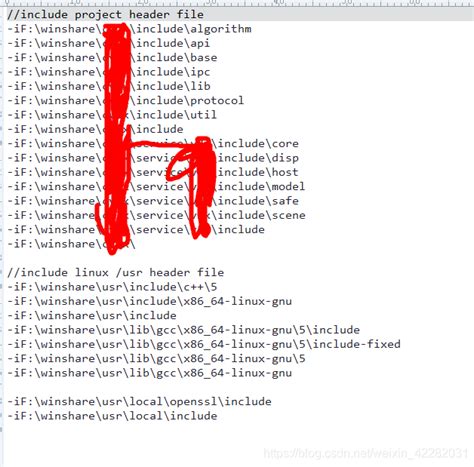Click the usr\include\c++\5 line
The image size is (474, 467).
pos(112,287)
